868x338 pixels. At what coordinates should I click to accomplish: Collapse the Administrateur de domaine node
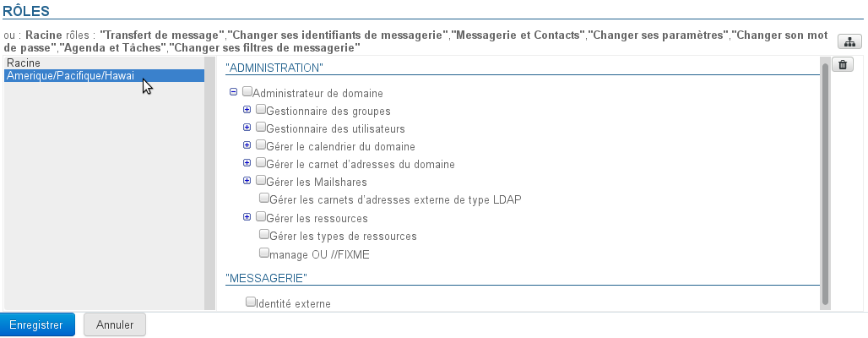(233, 92)
